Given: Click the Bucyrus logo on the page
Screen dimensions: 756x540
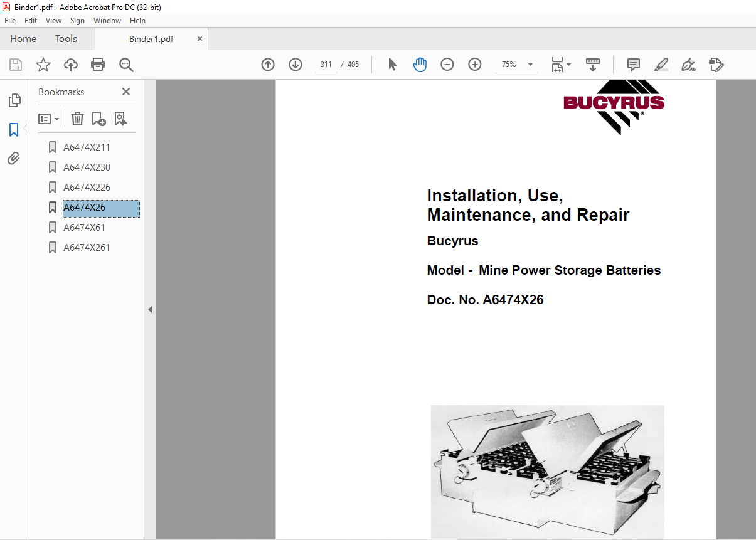Looking at the screenshot, I should tap(614, 107).
